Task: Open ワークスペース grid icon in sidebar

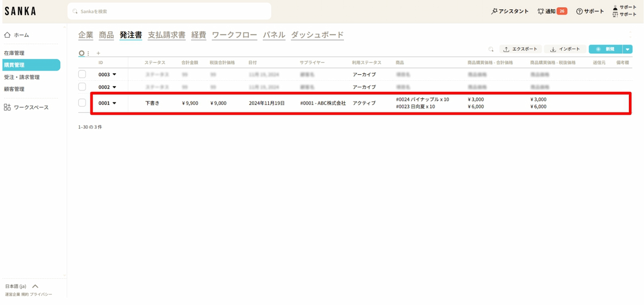Action: 7,107
